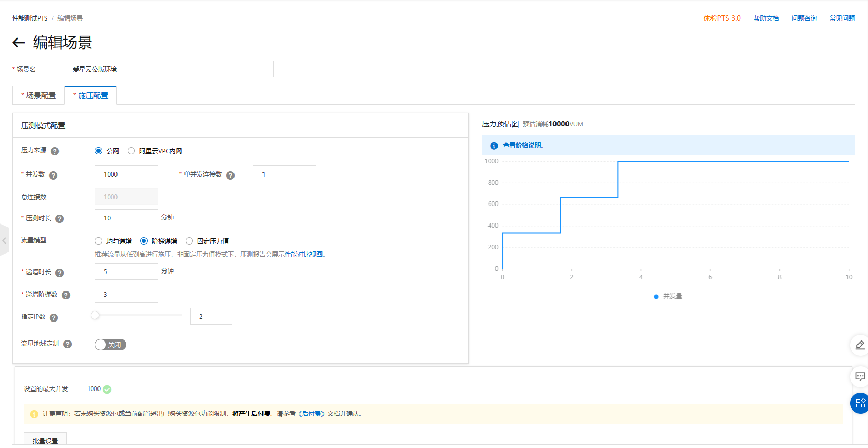This screenshot has height=448, width=868.
Task: Choose 阶梯递增 traffic model
Action: coord(144,241)
